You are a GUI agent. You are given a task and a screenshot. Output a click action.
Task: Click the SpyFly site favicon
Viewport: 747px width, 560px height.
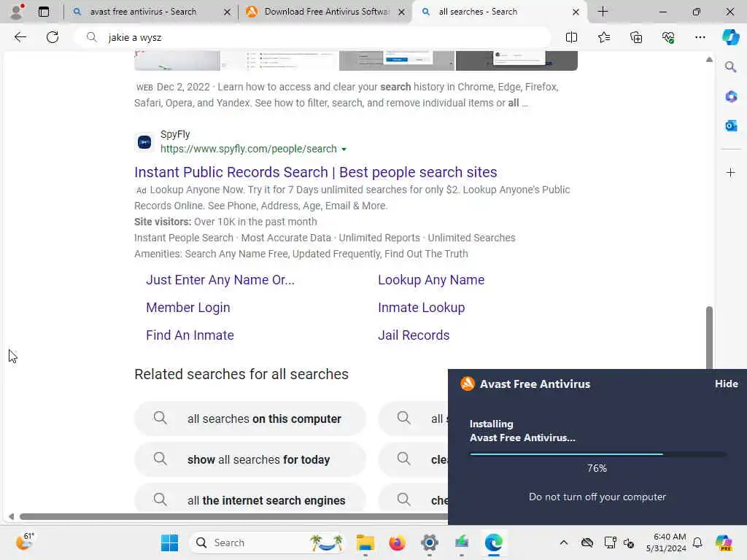(144, 142)
